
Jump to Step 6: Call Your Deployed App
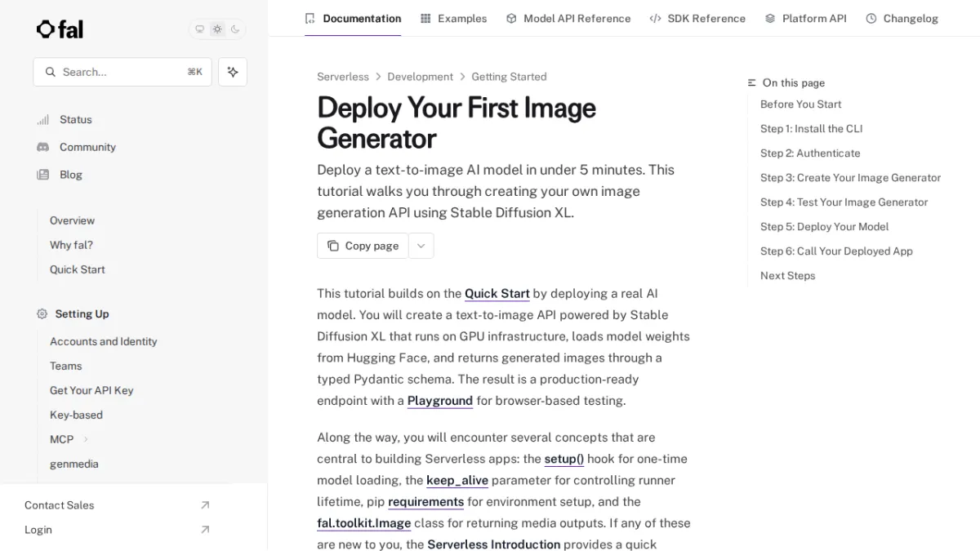836,251
